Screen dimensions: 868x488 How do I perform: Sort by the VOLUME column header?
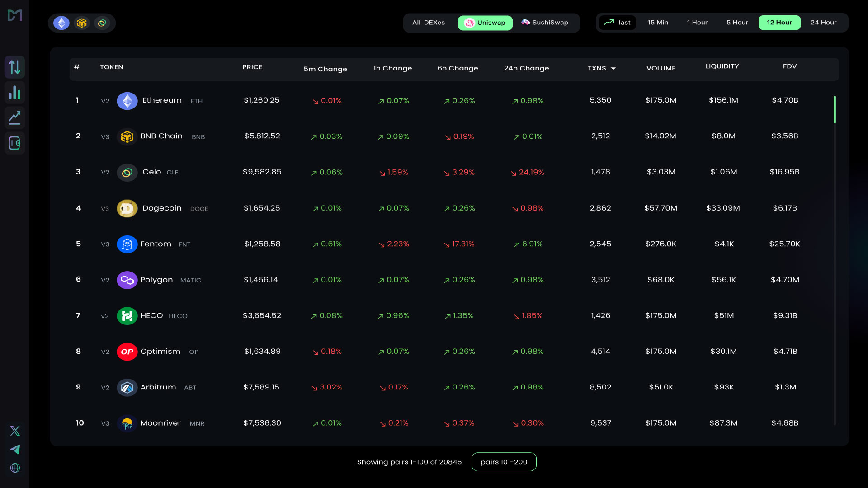click(661, 68)
